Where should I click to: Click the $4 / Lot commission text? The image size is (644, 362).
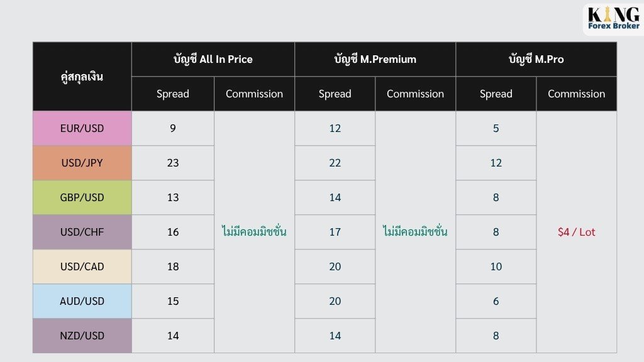pos(576,232)
